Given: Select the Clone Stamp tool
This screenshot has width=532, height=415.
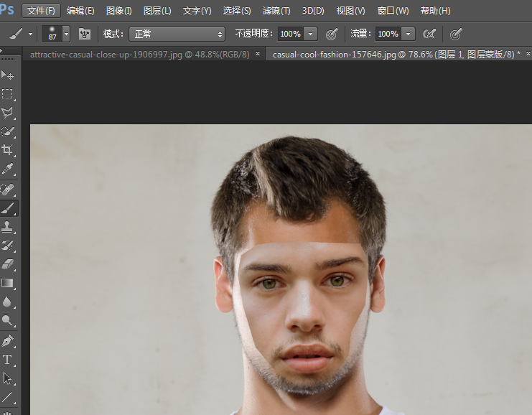Looking at the screenshot, I should pos(8,227).
